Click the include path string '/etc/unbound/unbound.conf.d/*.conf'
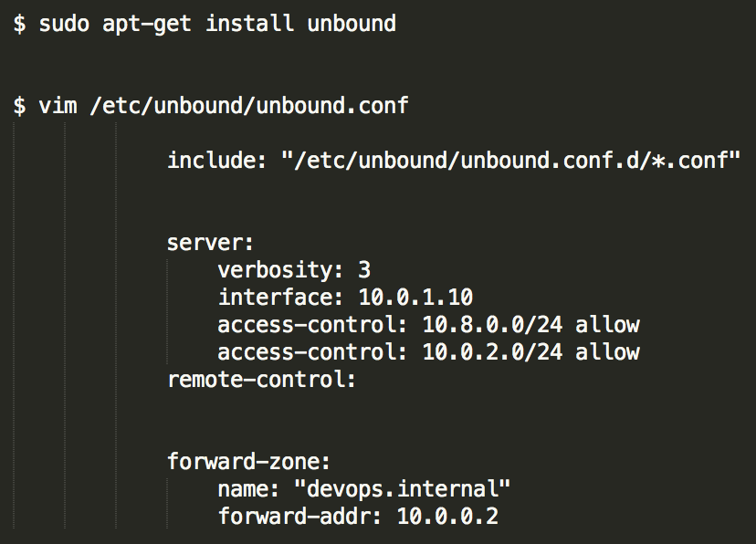Screen dimensions: 756x544 (510, 160)
